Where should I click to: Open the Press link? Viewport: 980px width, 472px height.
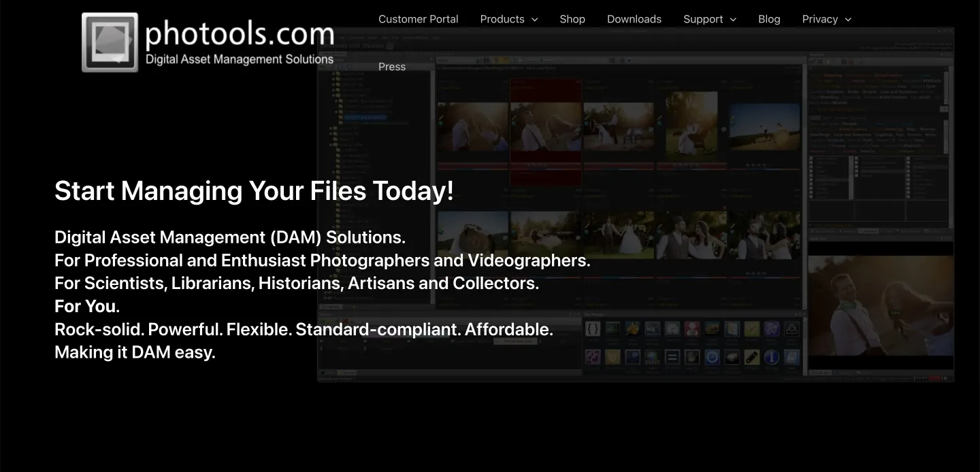click(x=391, y=67)
